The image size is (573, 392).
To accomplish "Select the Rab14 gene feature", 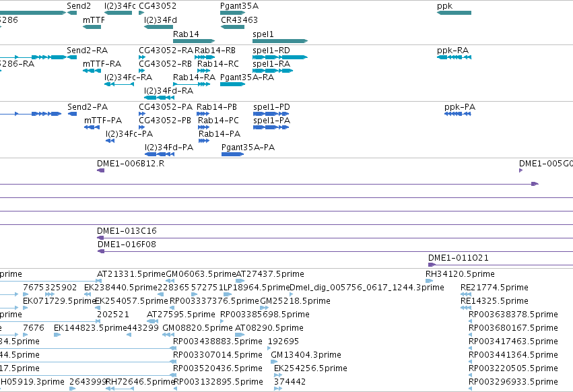I will point(194,41).
